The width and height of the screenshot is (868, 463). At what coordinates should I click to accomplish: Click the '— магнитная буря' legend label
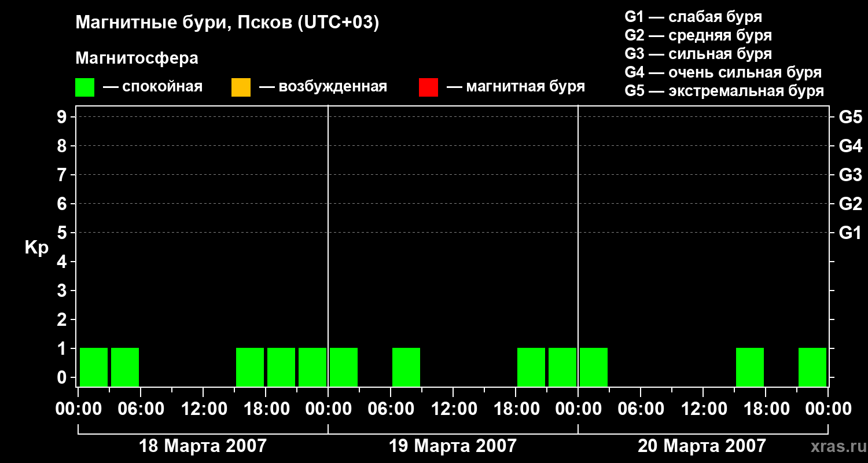click(x=516, y=87)
